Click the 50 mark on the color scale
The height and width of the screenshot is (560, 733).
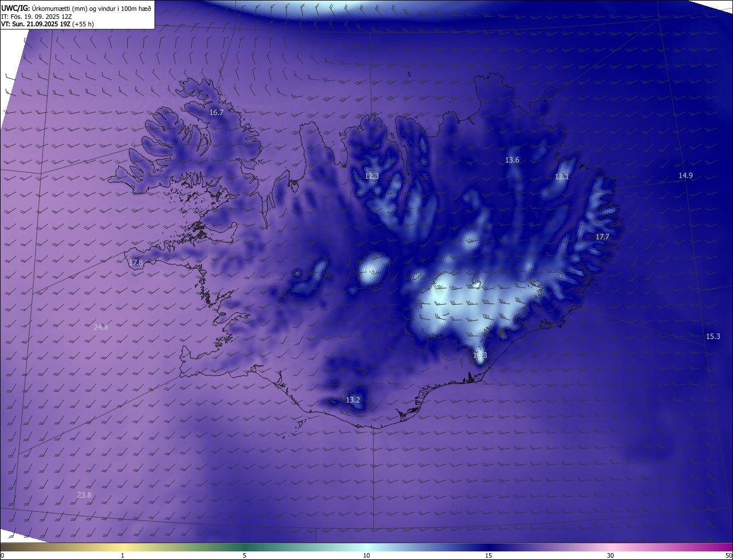point(728,555)
